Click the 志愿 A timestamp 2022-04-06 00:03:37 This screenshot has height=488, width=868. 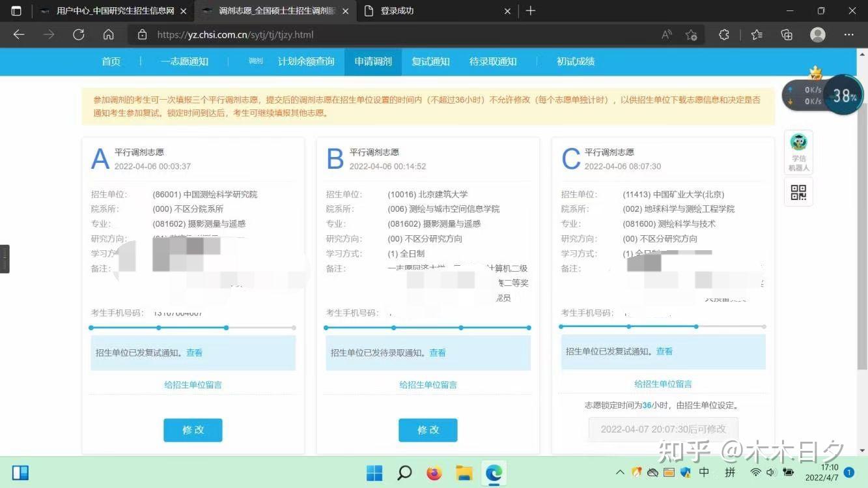pyautogui.click(x=152, y=166)
